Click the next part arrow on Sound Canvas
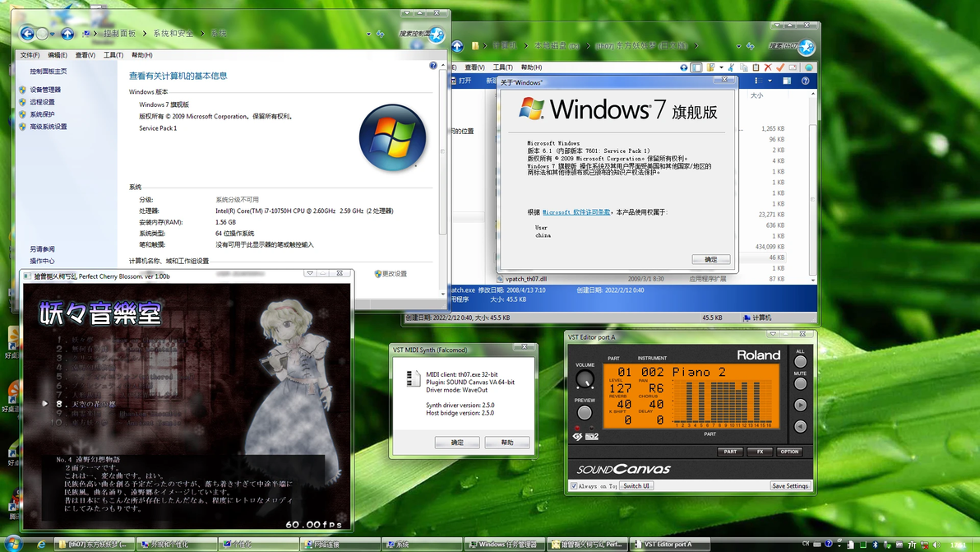The image size is (980, 552). point(800,405)
